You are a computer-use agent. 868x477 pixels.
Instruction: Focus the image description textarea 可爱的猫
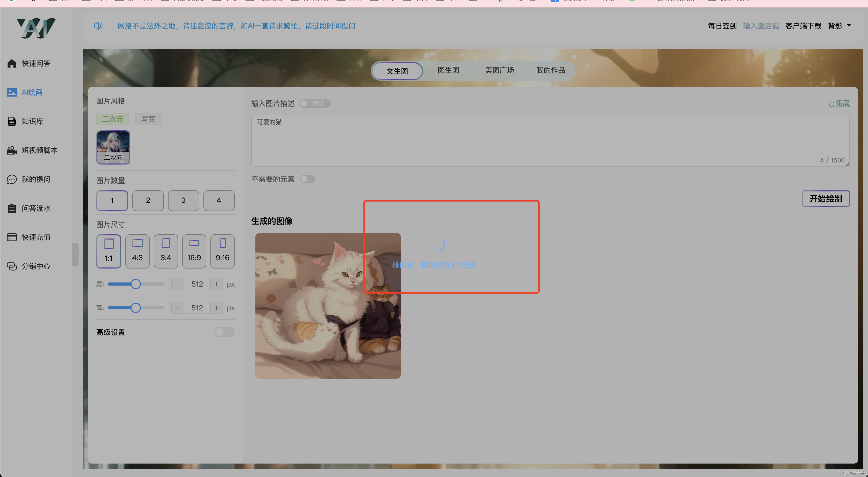coord(550,140)
